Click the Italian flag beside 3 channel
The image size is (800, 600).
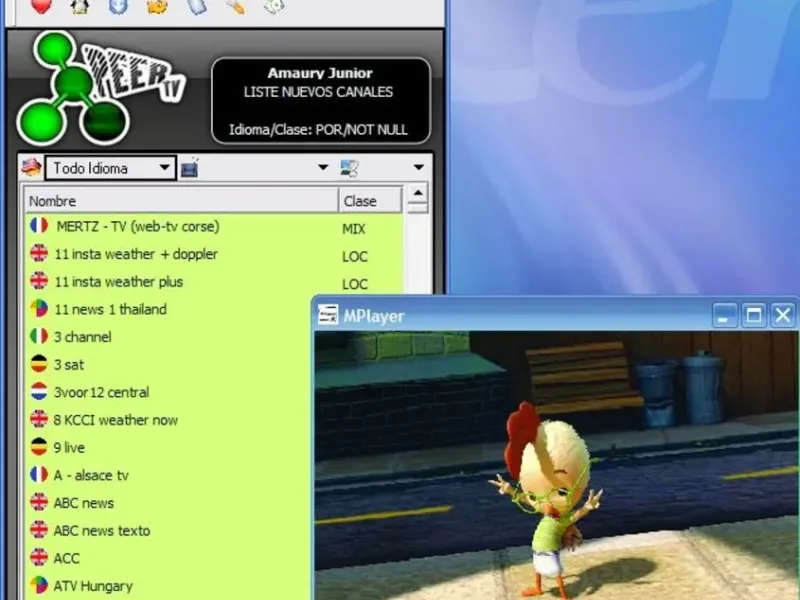(39, 336)
